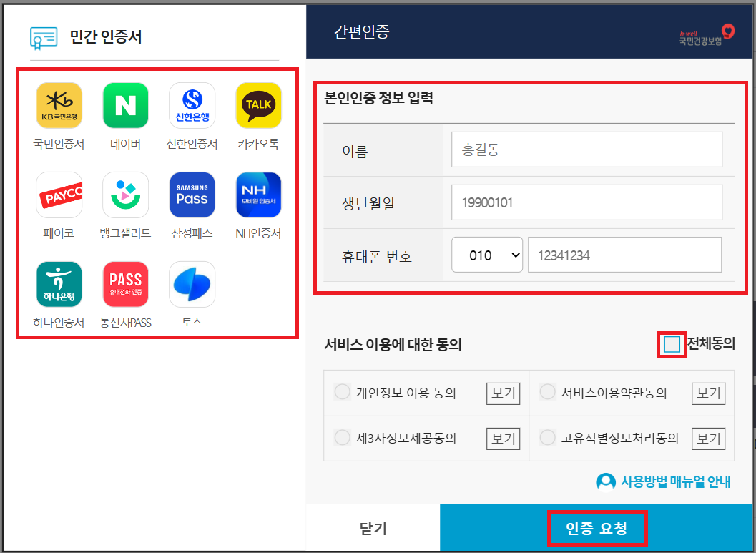Viewport: 756px width, 553px height.
Task: Click the 토스 label text
Action: click(x=192, y=322)
